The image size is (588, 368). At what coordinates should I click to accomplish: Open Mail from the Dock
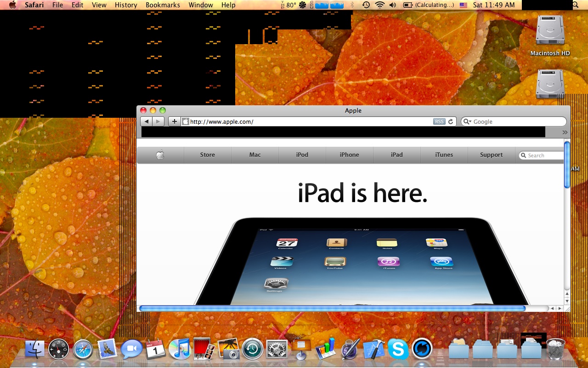[x=107, y=350]
